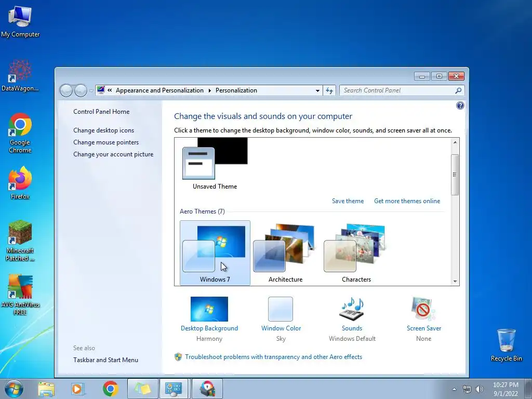Image resolution: width=532 pixels, height=399 pixels.
Task: Show hidden system tray icons
Action: point(454,389)
